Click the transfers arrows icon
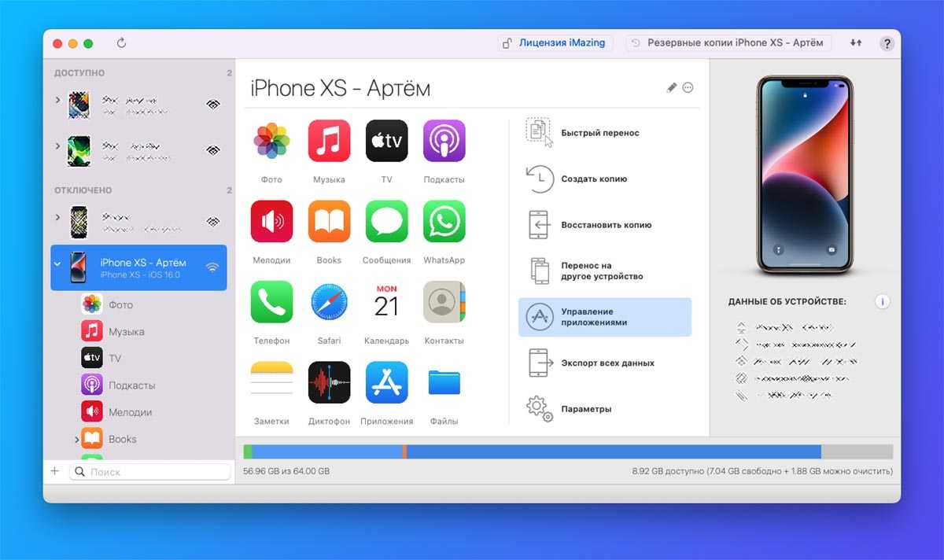Viewport: 944px width, 560px height. point(856,43)
